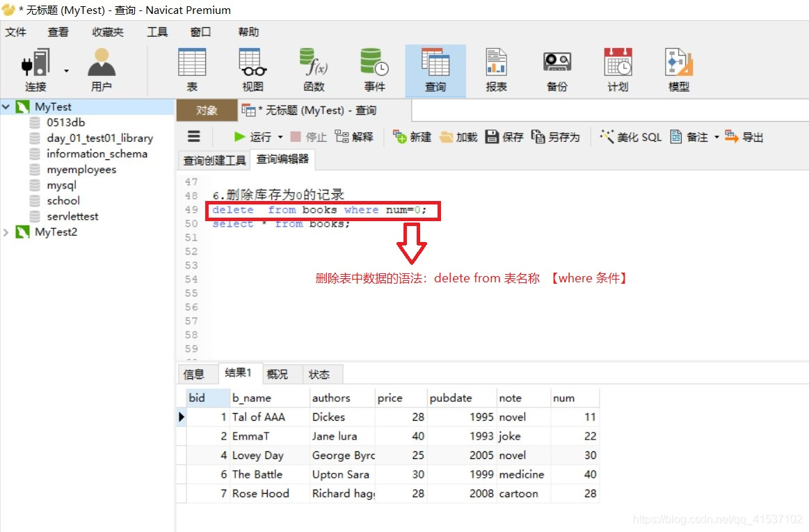Select the mysql database
The height and width of the screenshot is (532, 809).
pos(61,185)
